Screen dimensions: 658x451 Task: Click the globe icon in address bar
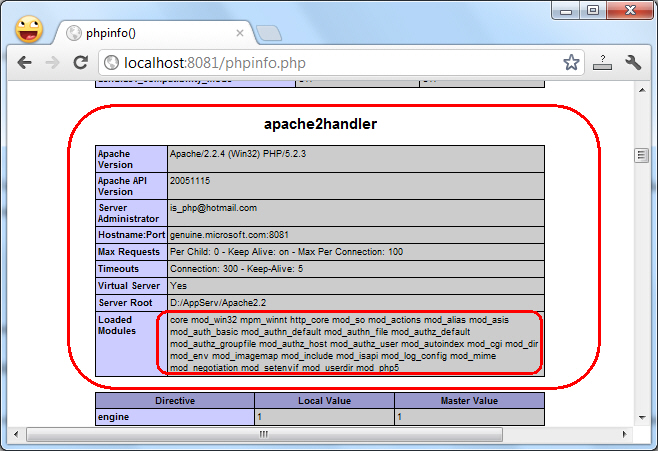(111, 63)
